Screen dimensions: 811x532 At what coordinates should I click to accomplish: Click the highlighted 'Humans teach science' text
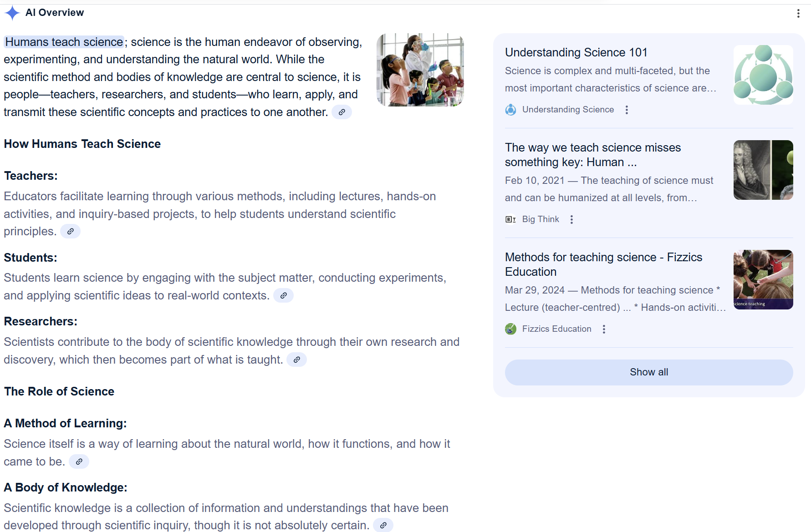click(x=64, y=42)
